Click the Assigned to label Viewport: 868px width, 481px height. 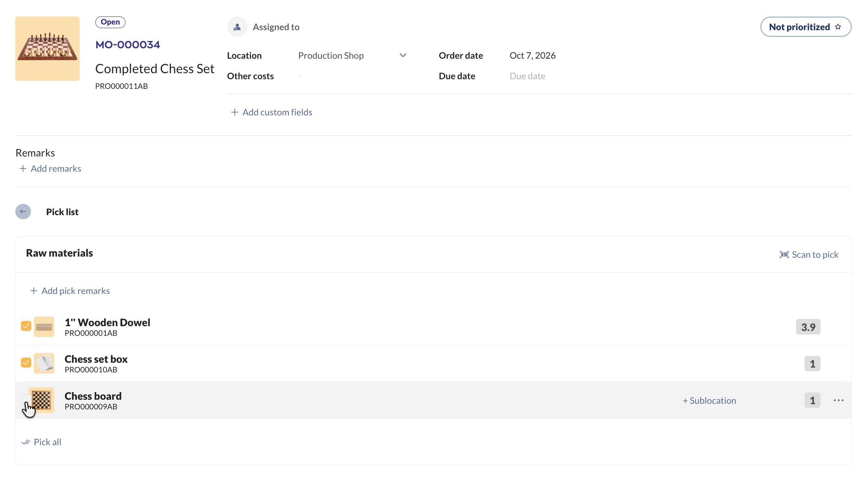point(276,27)
